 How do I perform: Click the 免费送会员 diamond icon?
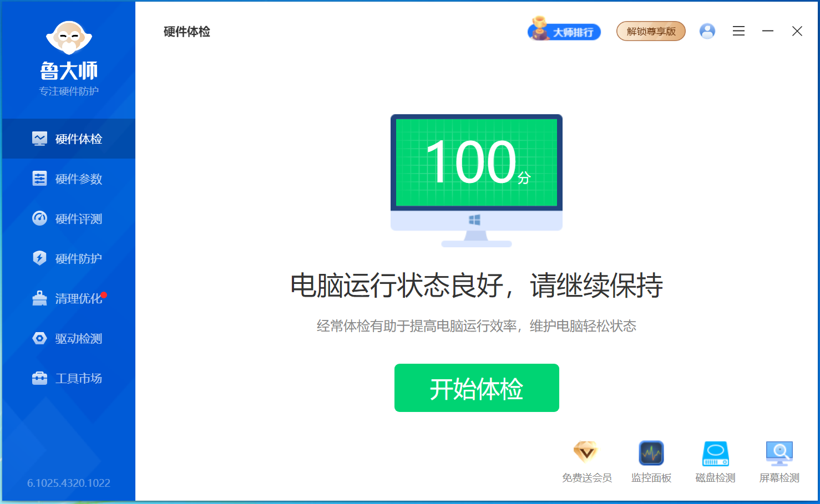(586, 453)
